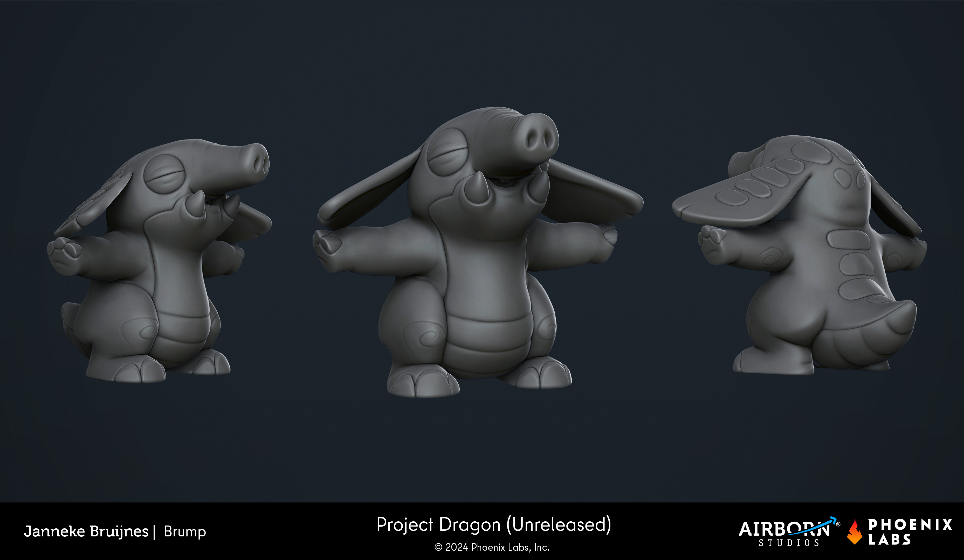Click the 'PHOENIX LABS' wordmark text
The image size is (964, 560).
click(x=910, y=532)
